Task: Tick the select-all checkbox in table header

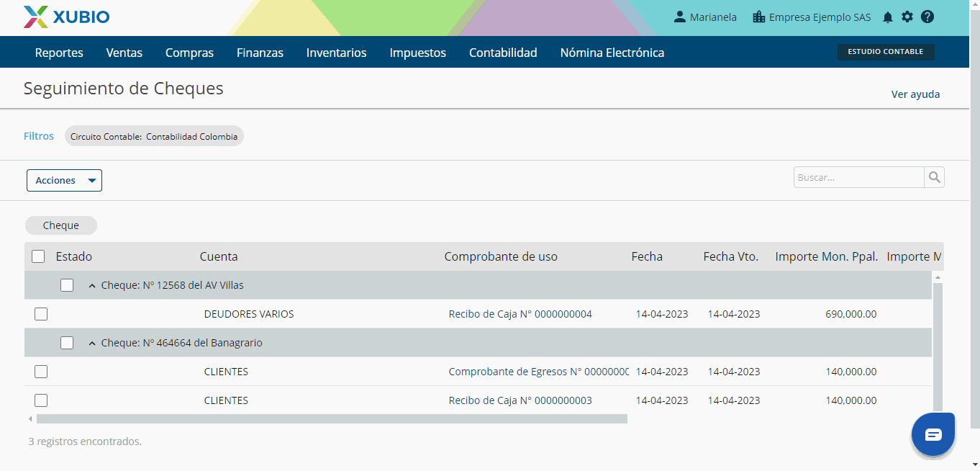Action: [x=38, y=256]
